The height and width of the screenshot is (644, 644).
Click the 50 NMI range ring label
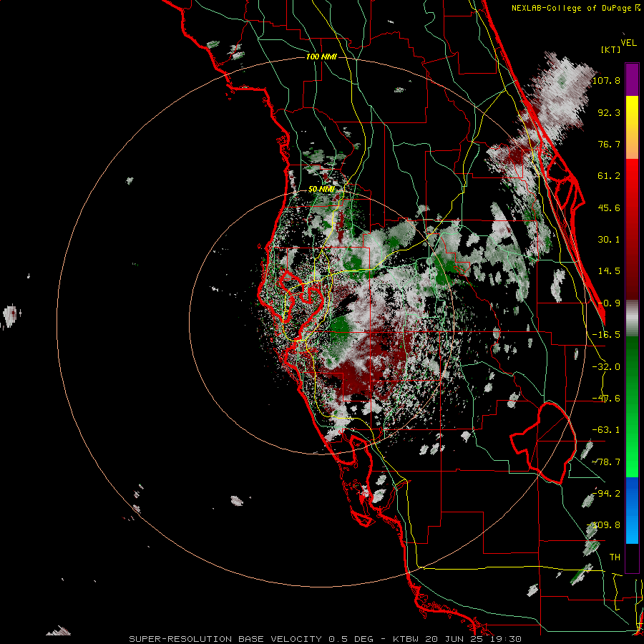point(321,190)
